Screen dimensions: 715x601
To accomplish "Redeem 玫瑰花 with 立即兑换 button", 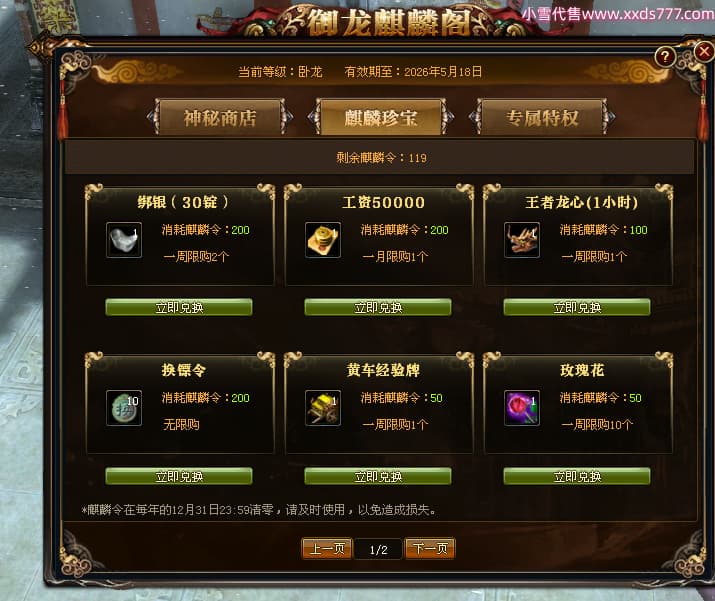I will coord(577,476).
